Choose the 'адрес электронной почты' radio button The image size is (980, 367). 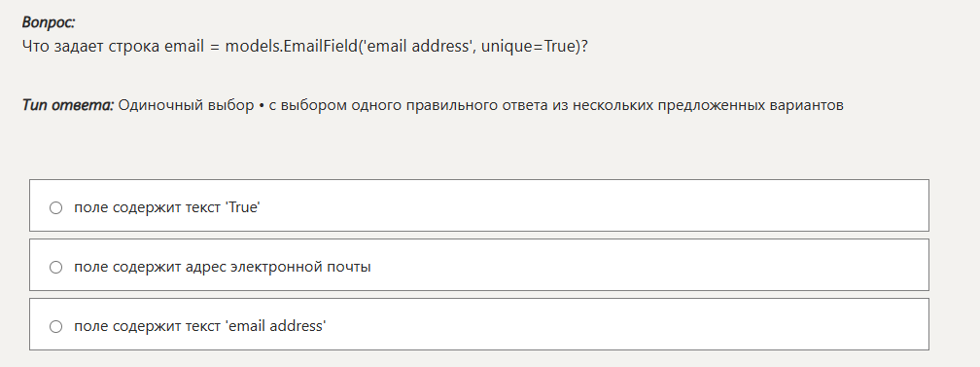(x=55, y=267)
